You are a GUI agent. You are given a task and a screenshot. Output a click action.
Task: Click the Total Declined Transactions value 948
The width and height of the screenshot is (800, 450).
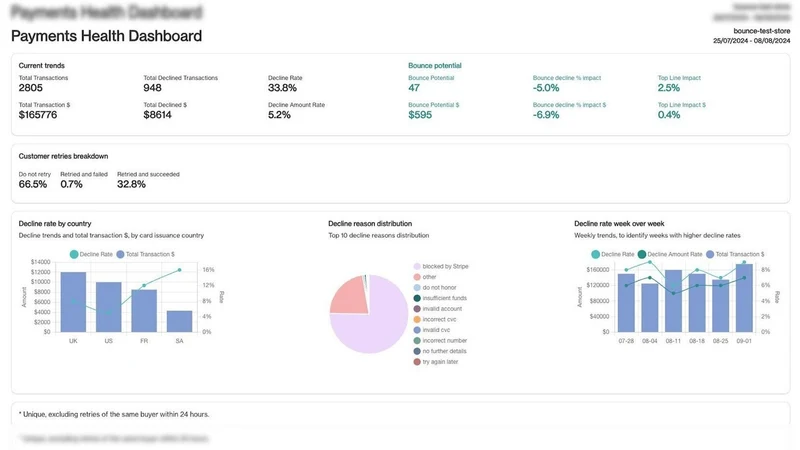tap(153, 88)
